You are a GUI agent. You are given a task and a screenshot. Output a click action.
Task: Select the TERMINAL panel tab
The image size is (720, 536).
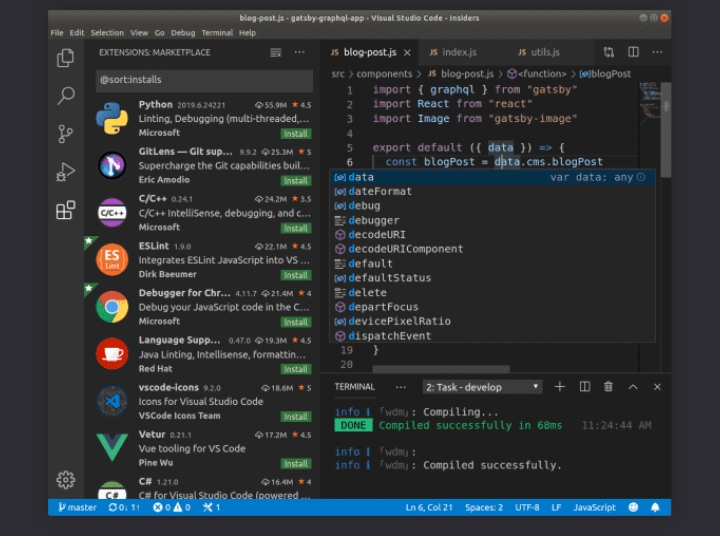354,387
